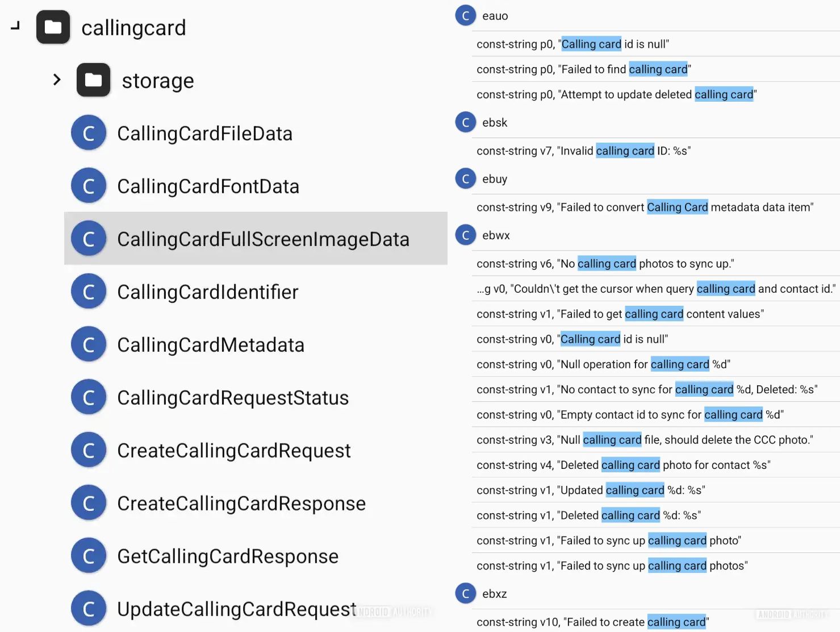Select the GetCallingCardResponse tree item
Screen dimensions: 840x632
(x=227, y=555)
